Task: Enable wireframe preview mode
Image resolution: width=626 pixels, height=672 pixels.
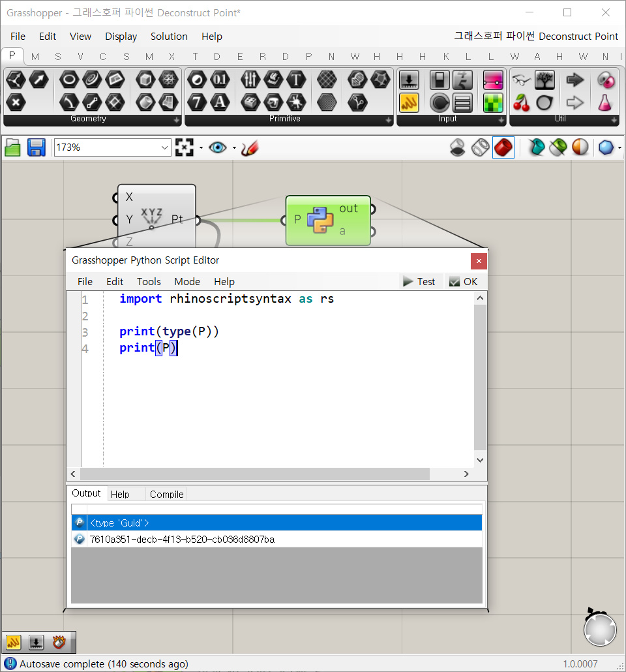Action: pos(481,148)
